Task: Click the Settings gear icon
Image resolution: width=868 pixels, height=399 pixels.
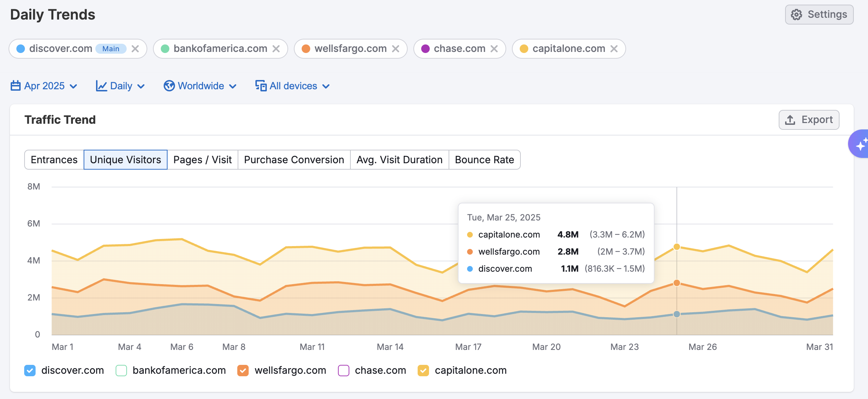Action: click(796, 15)
